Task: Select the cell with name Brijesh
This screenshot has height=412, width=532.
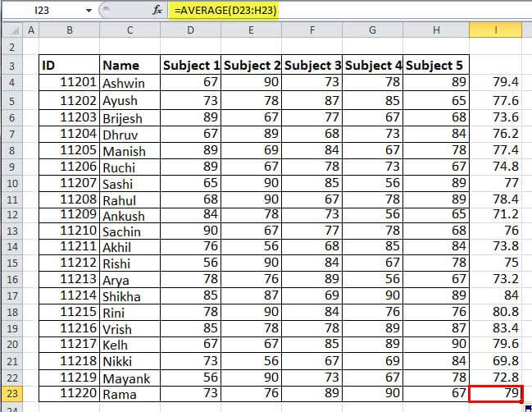Action: coord(130,118)
